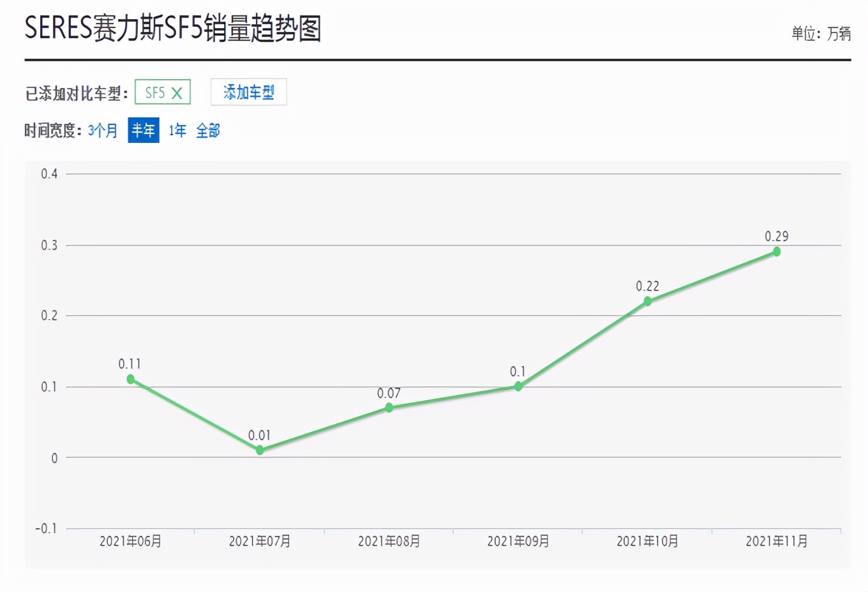Click the y-axis value 0.4
Image resolution: width=868 pixels, height=592 pixels.
click(49, 174)
